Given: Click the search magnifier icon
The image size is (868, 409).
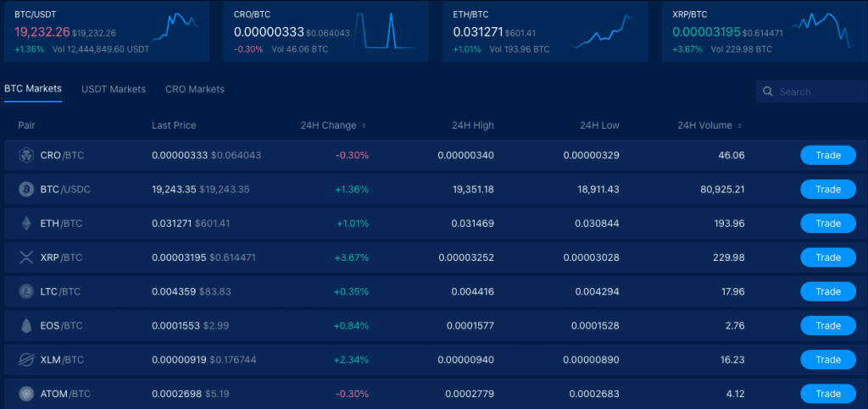Looking at the screenshot, I should [768, 91].
